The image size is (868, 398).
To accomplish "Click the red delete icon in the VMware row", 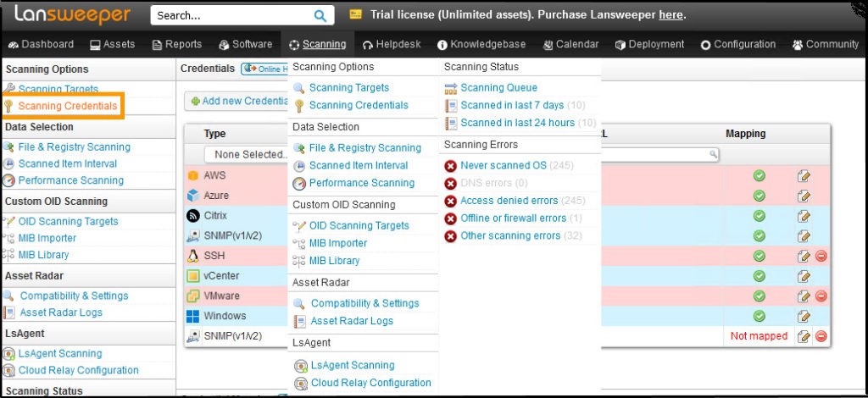I will [x=821, y=296].
